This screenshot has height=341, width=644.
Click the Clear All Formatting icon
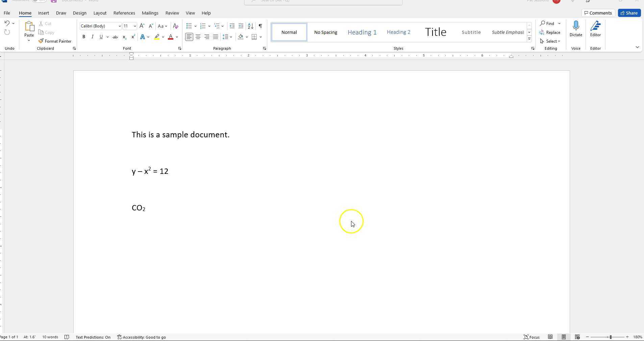pos(175,26)
